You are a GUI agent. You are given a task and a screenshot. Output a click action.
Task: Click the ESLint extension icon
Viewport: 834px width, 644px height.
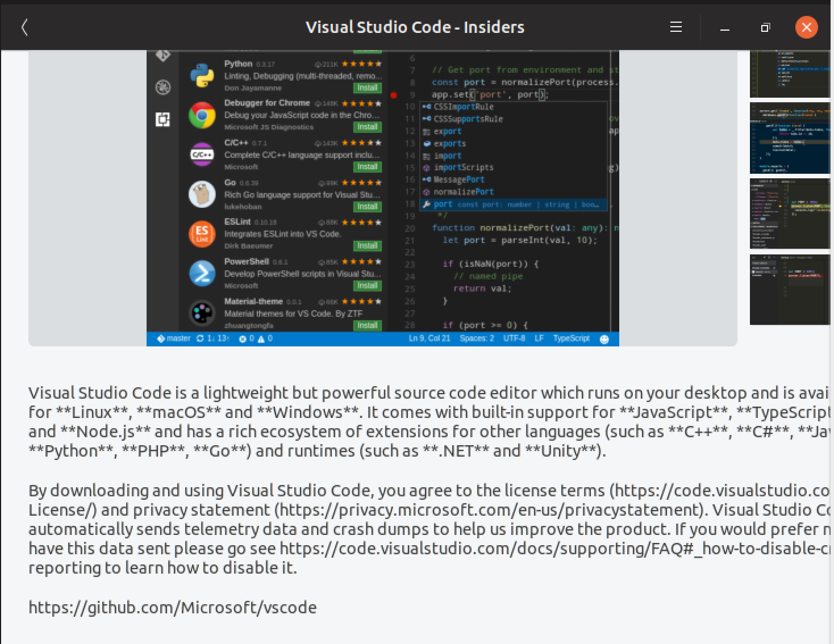click(x=202, y=233)
